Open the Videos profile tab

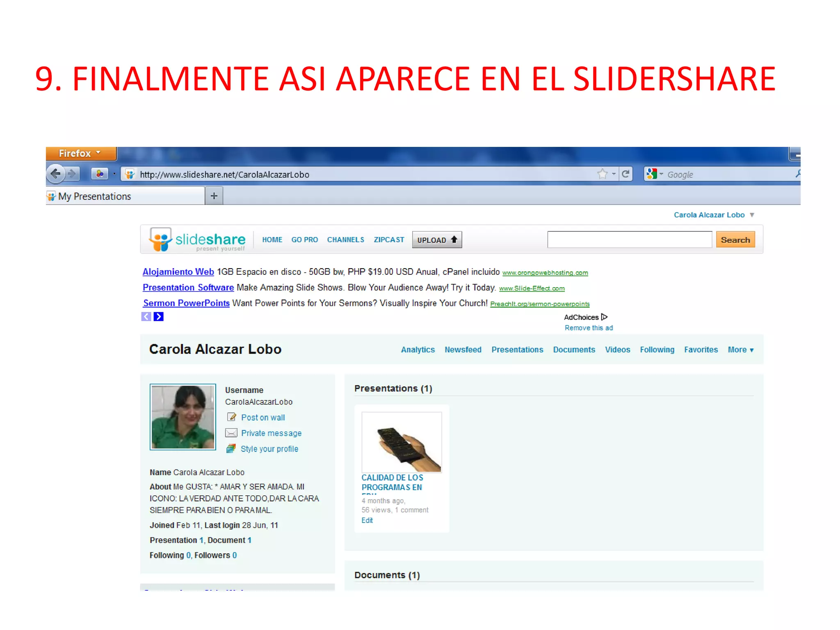tap(617, 350)
